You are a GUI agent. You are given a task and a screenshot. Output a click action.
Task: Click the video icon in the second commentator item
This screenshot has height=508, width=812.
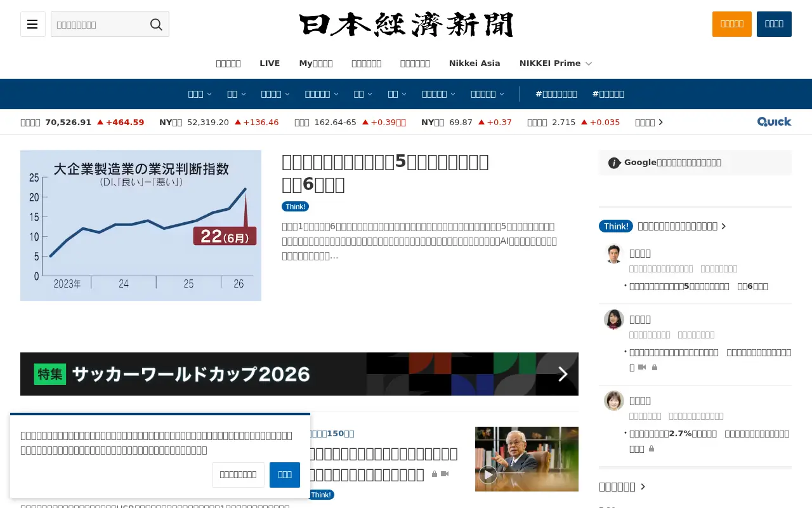(642, 367)
